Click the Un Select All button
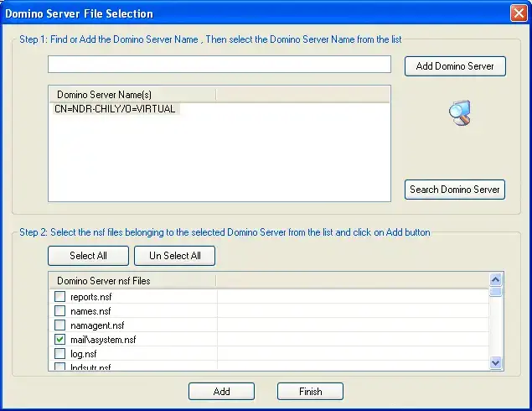The width and height of the screenshot is (532, 411). coord(175,255)
